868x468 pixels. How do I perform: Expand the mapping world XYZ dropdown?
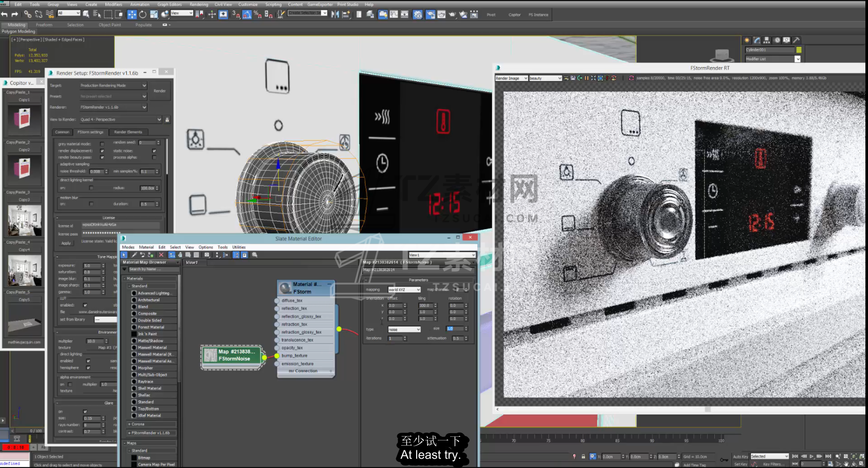[x=404, y=289]
